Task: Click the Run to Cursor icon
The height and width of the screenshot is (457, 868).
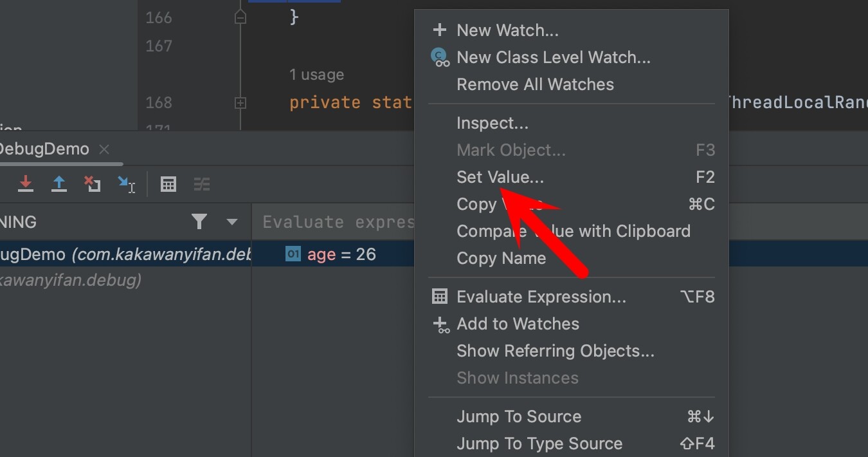Action: [x=127, y=185]
